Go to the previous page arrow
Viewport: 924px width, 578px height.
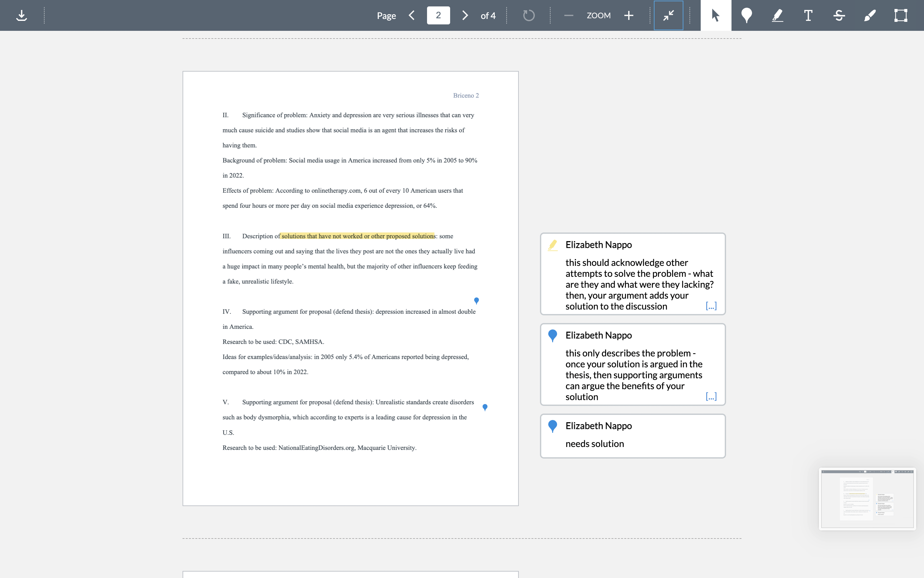412,15
